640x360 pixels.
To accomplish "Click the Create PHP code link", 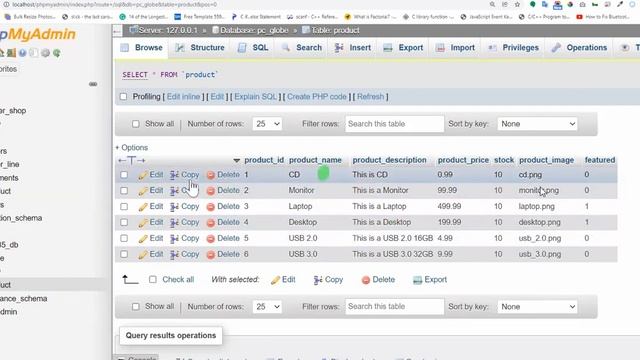I will [x=317, y=97].
